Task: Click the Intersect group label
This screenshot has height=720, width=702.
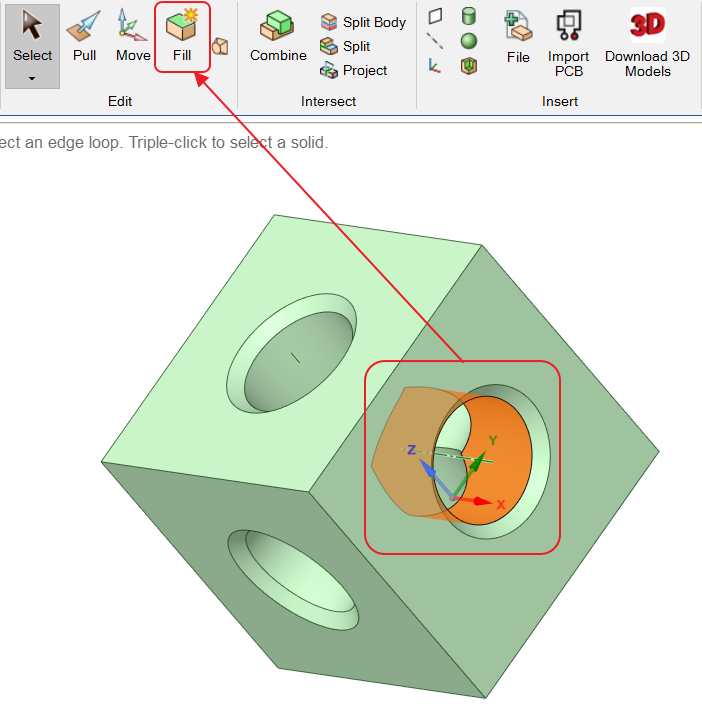Action: [328, 101]
